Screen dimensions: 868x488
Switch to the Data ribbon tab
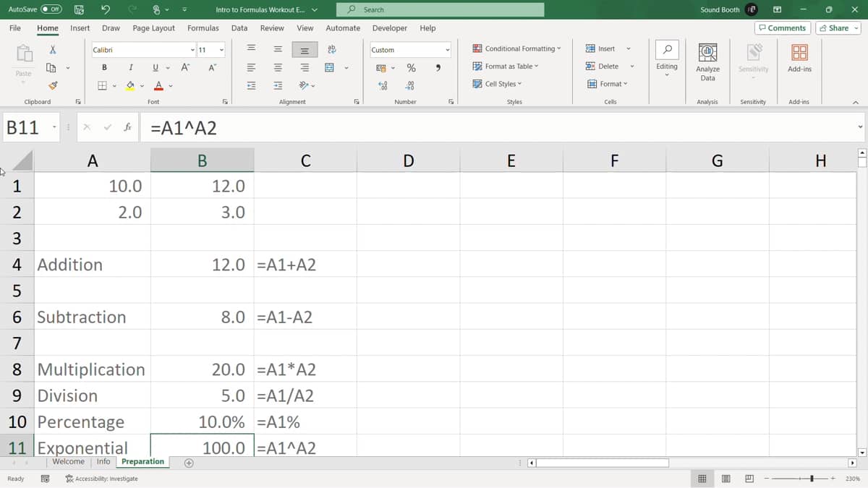pos(239,28)
